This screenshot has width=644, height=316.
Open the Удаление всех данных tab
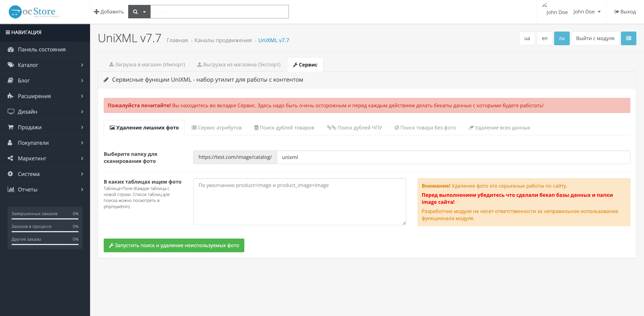click(499, 128)
